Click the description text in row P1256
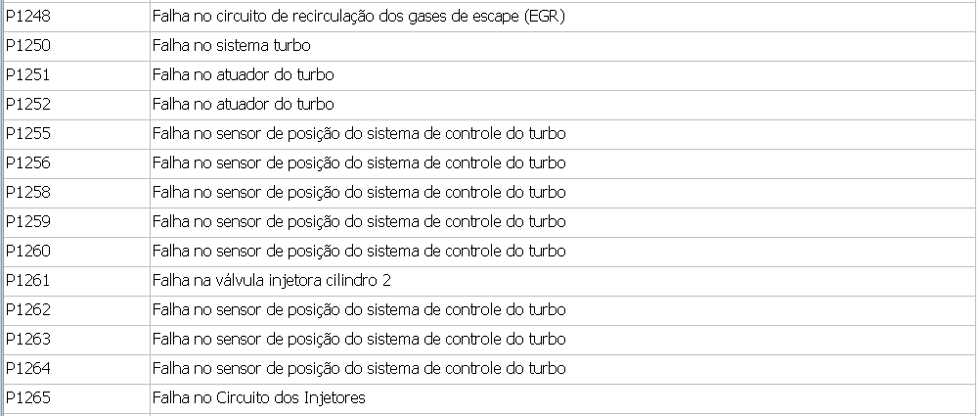 (359, 163)
